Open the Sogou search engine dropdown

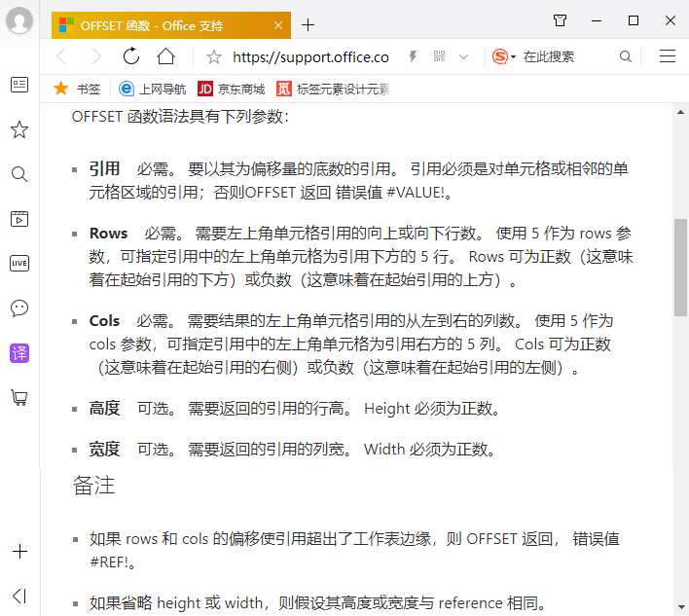[503, 56]
